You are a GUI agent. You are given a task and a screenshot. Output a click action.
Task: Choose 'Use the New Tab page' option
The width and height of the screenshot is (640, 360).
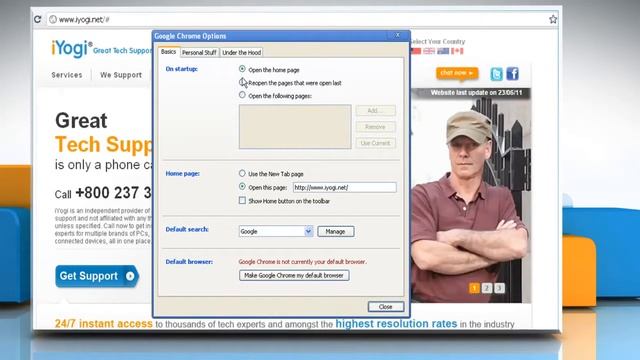tap(242, 173)
